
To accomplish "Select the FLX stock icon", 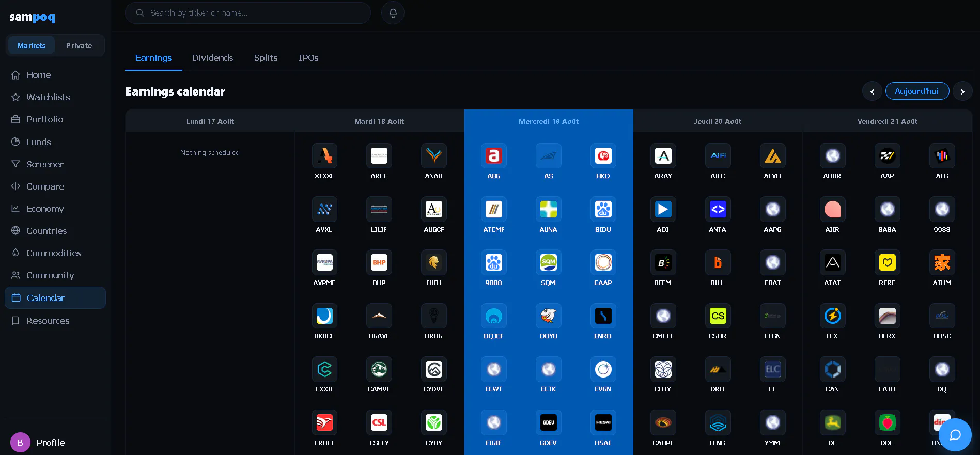I will [x=833, y=316].
